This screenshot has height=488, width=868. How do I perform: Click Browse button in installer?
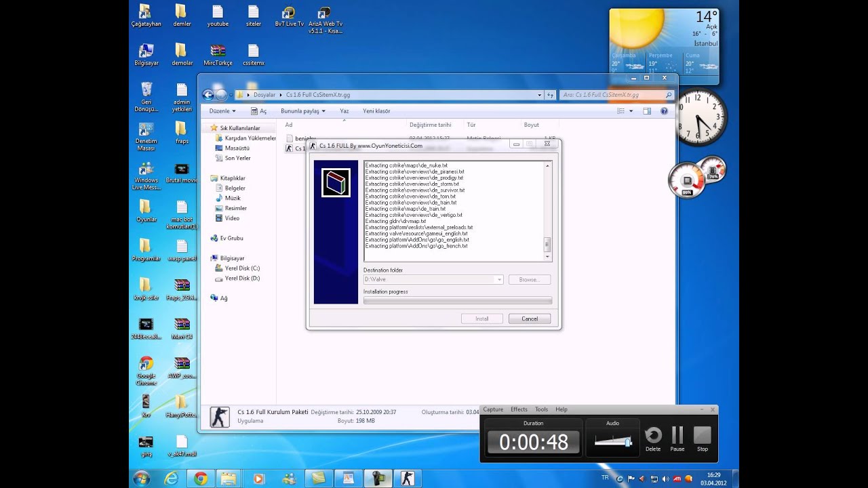coord(530,279)
